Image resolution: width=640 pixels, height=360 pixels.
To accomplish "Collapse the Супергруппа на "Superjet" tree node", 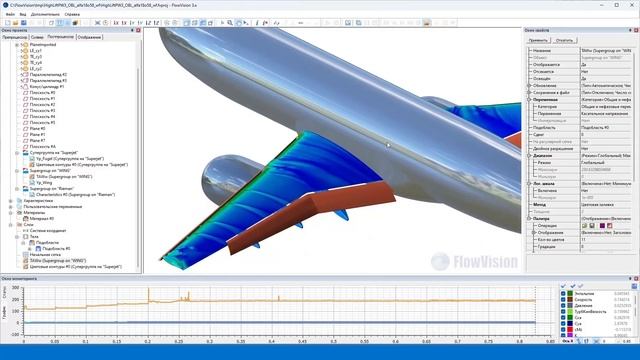I will click(17, 153).
